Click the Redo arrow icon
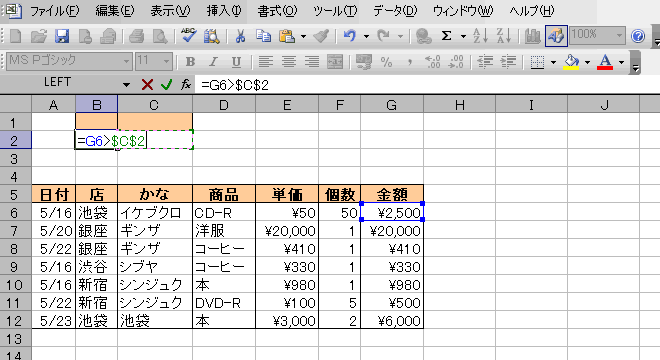 (x=383, y=36)
